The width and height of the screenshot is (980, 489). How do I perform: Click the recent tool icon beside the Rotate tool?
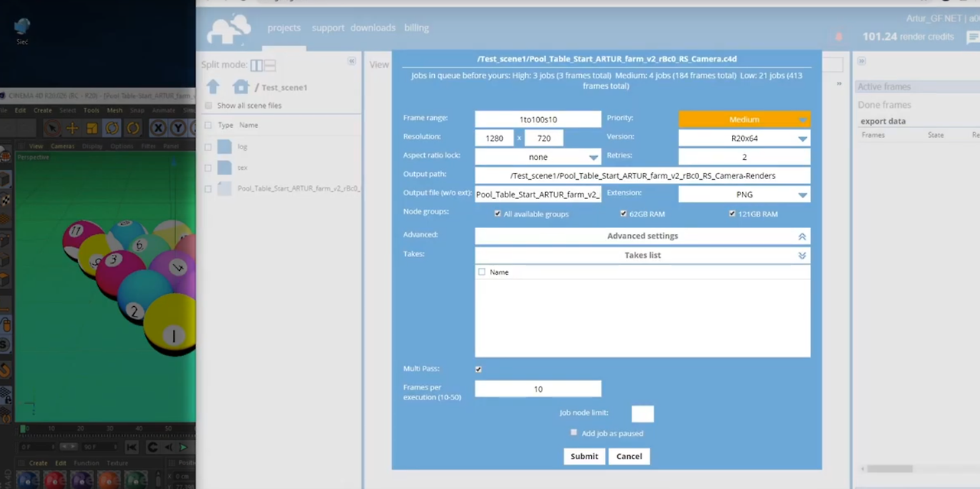(133, 129)
